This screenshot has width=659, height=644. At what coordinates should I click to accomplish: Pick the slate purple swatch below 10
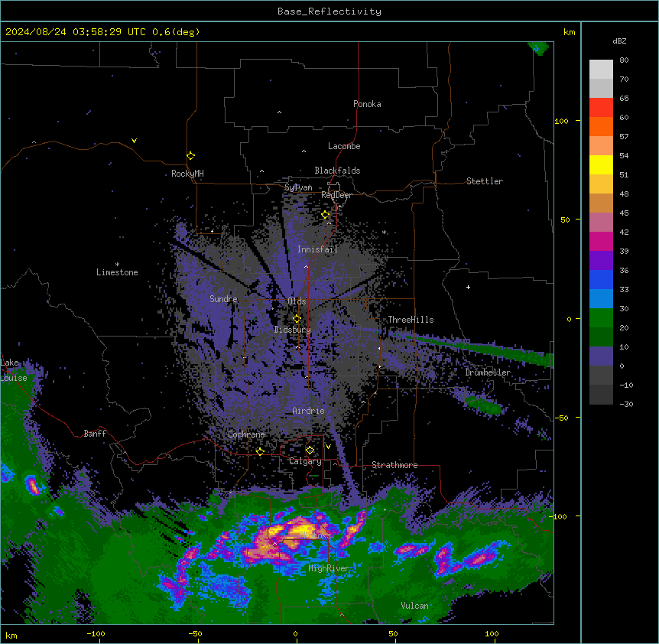point(601,356)
